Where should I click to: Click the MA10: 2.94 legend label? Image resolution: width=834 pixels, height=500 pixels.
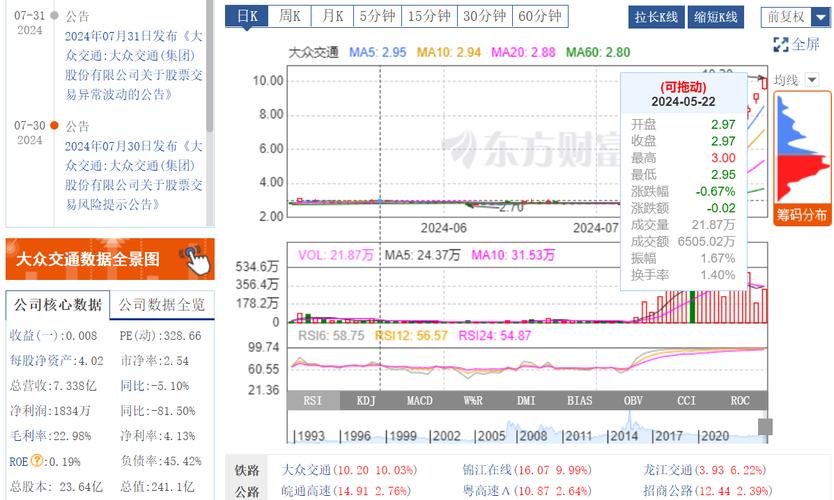[x=449, y=52]
